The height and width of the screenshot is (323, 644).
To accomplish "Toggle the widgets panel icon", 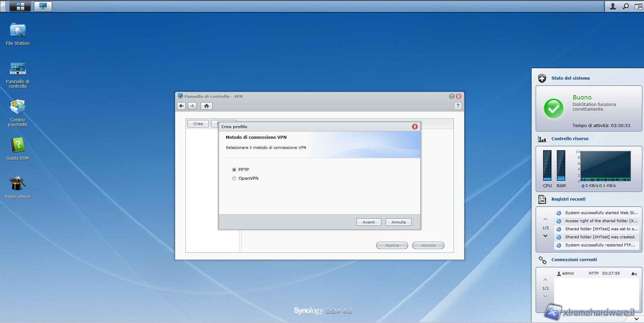I will pyautogui.click(x=638, y=6).
